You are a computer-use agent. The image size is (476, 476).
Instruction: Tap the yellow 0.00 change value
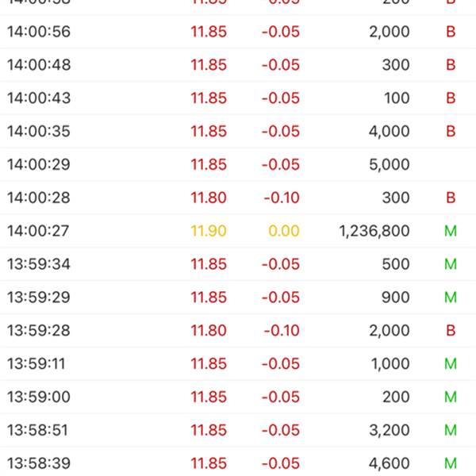tap(284, 231)
